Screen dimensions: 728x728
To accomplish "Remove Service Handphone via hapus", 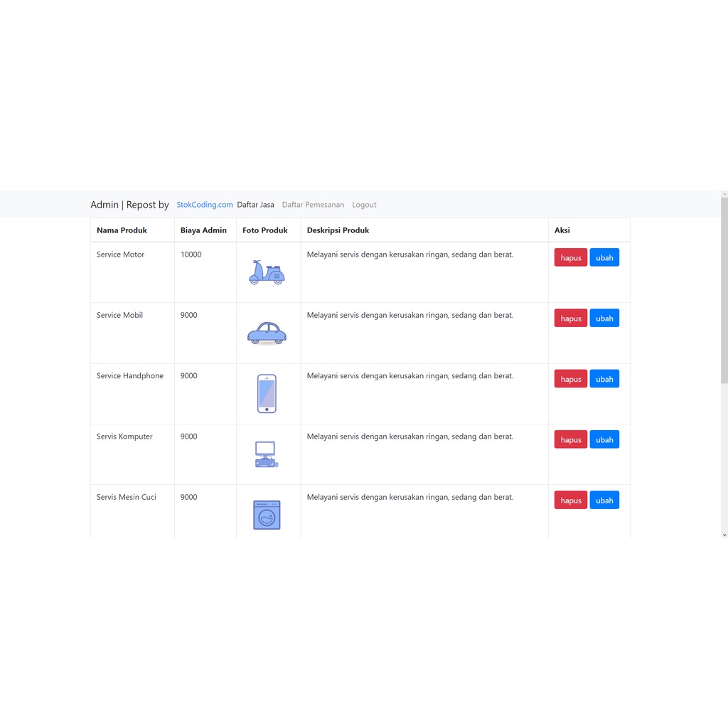I will click(570, 379).
